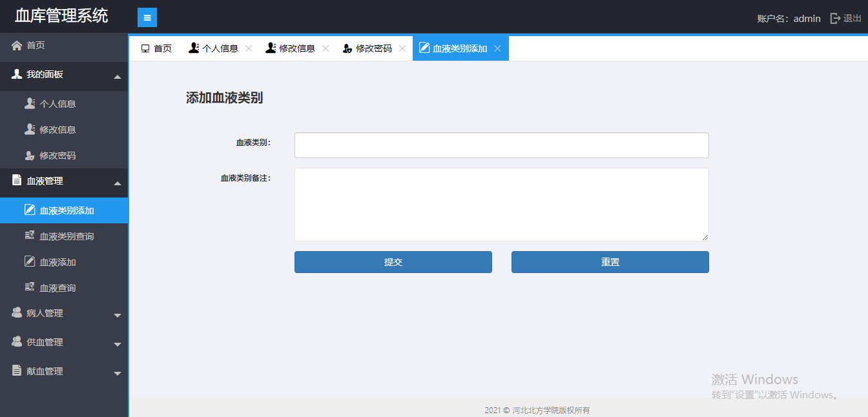Collapse the 我的面板 section arrow
The height and width of the screenshot is (417, 868).
point(118,77)
